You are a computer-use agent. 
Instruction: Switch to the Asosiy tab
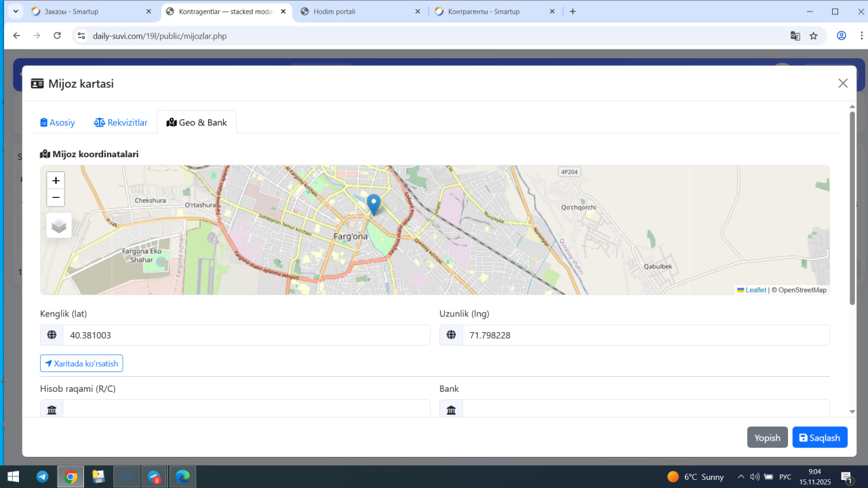pos(58,123)
